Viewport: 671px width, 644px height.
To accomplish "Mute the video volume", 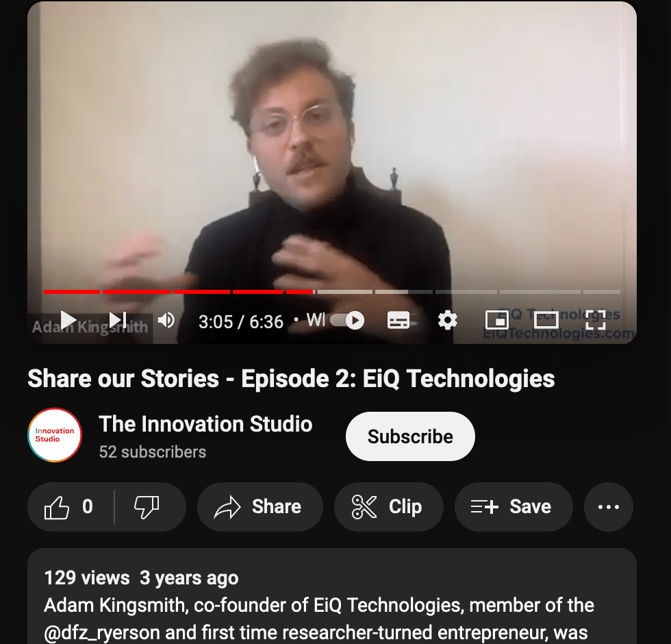I will 166,321.
